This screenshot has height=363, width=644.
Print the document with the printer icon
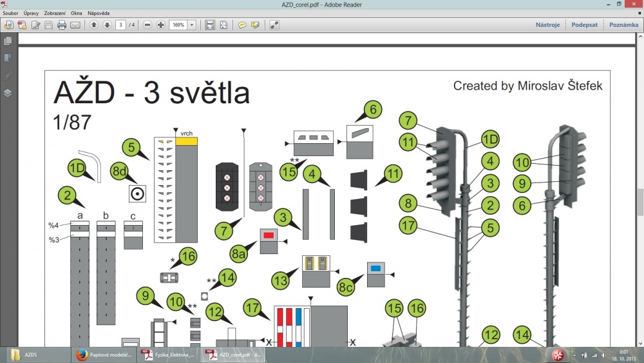pos(62,25)
